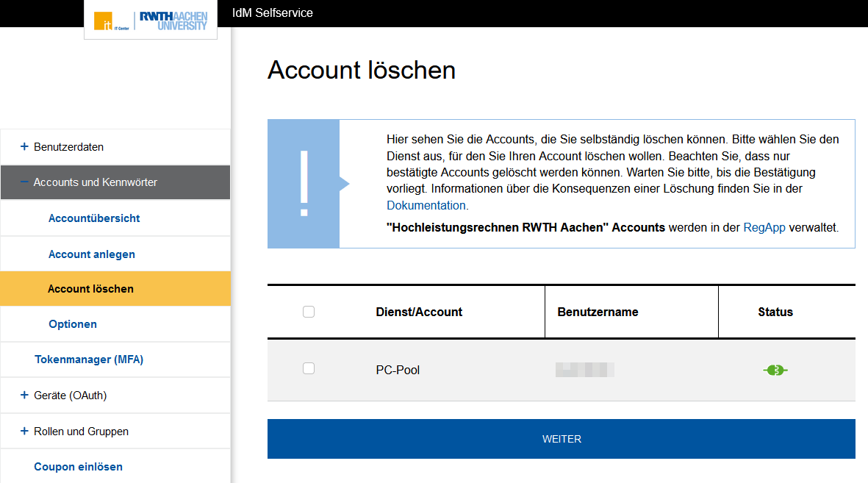Check the PC-Pool account checkbox
The width and height of the screenshot is (868, 483).
[x=309, y=369]
